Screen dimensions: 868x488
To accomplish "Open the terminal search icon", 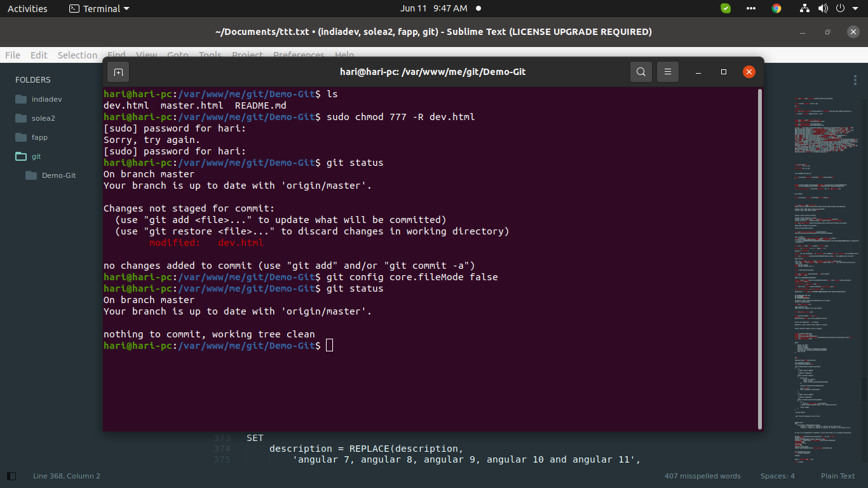I will coord(641,72).
